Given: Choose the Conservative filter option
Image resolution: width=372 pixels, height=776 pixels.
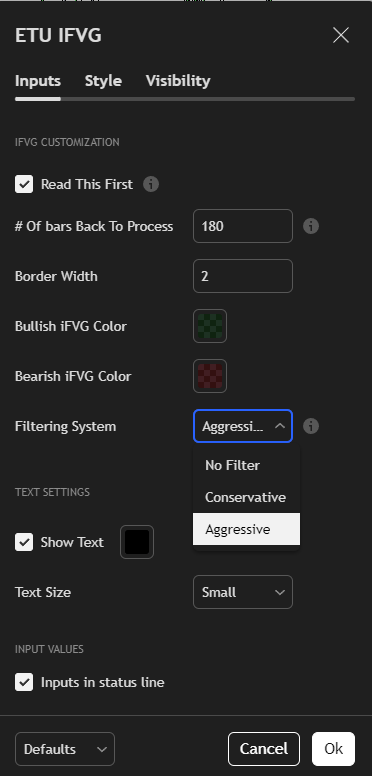Looking at the screenshot, I should (246, 497).
